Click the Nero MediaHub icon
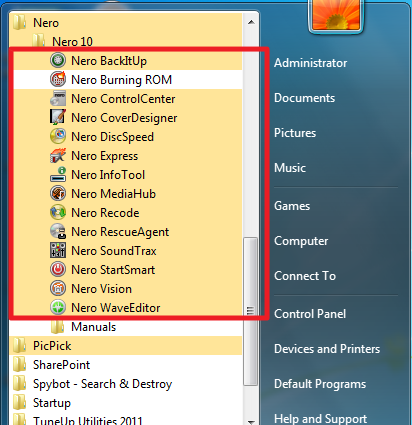This screenshot has width=412, height=425. pyautogui.click(x=58, y=194)
